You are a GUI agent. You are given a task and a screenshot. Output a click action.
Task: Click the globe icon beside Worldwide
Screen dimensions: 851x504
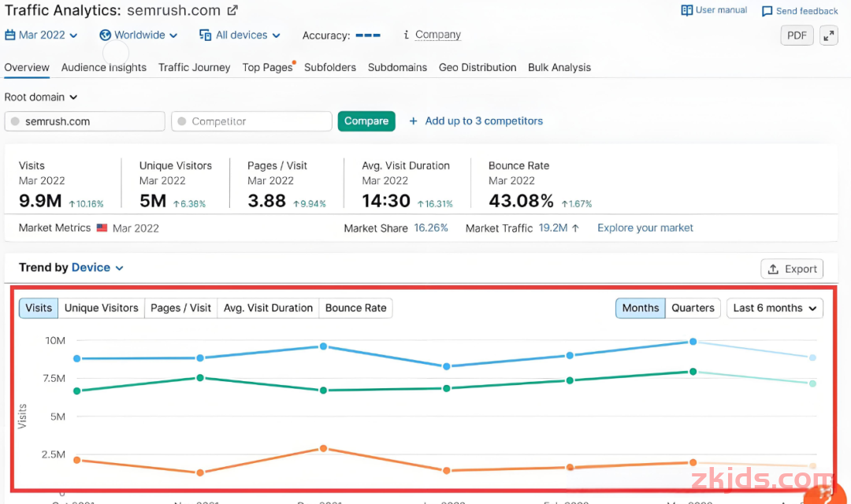pyautogui.click(x=106, y=35)
